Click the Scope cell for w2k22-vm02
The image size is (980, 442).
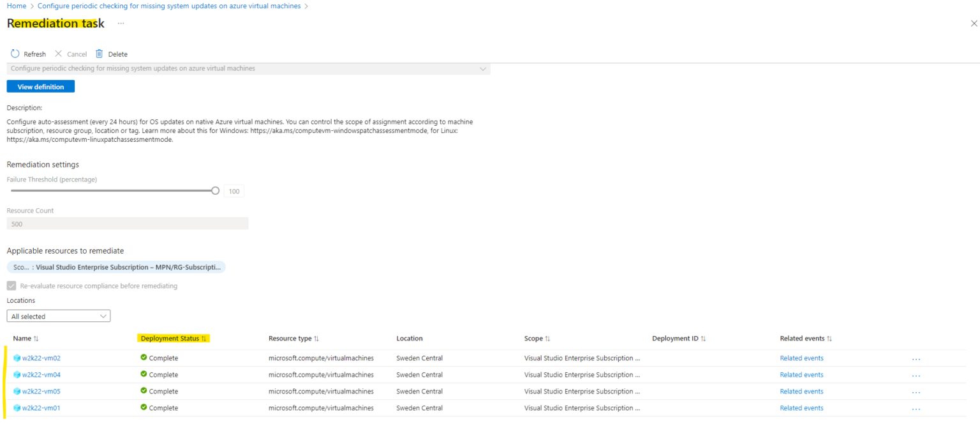(582, 358)
